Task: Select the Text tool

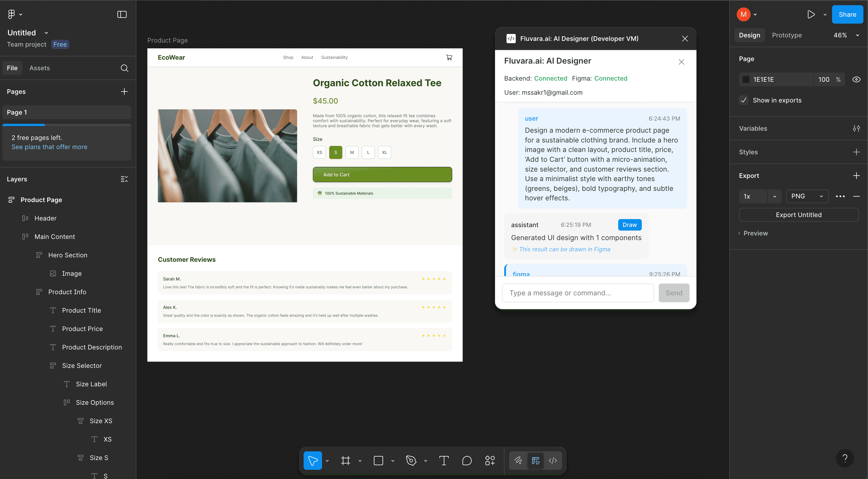Action: pos(444,460)
